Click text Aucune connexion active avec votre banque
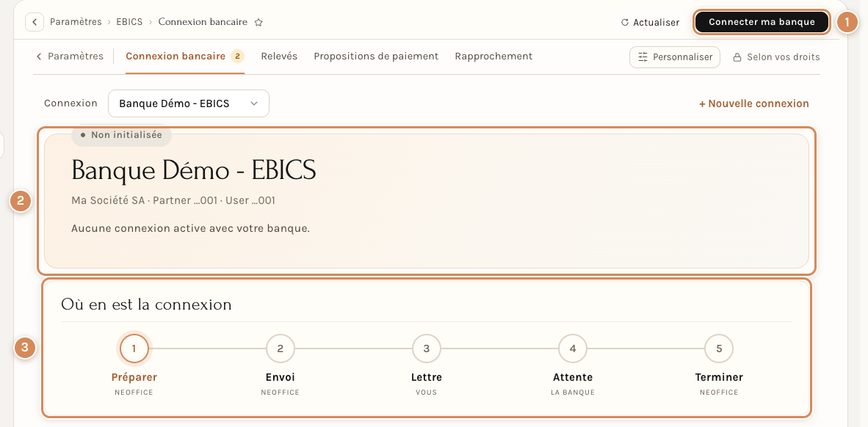The height and width of the screenshot is (427, 868). [x=190, y=228]
